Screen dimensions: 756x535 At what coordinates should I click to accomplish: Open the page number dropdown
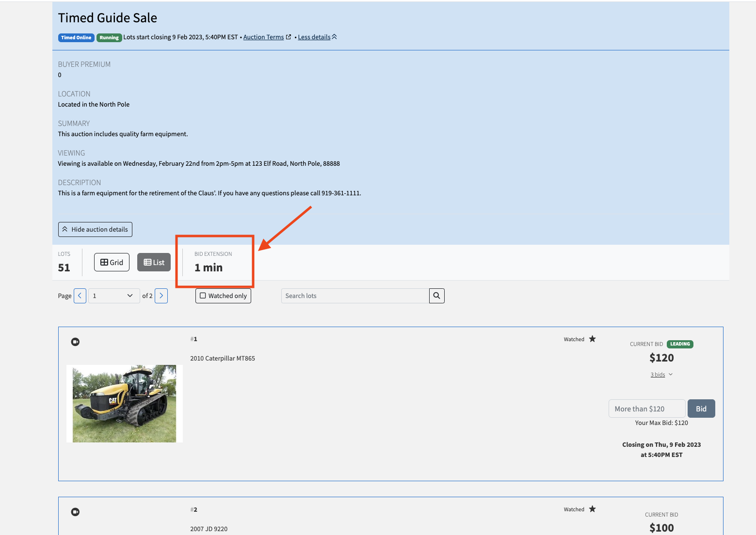[113, 296]
